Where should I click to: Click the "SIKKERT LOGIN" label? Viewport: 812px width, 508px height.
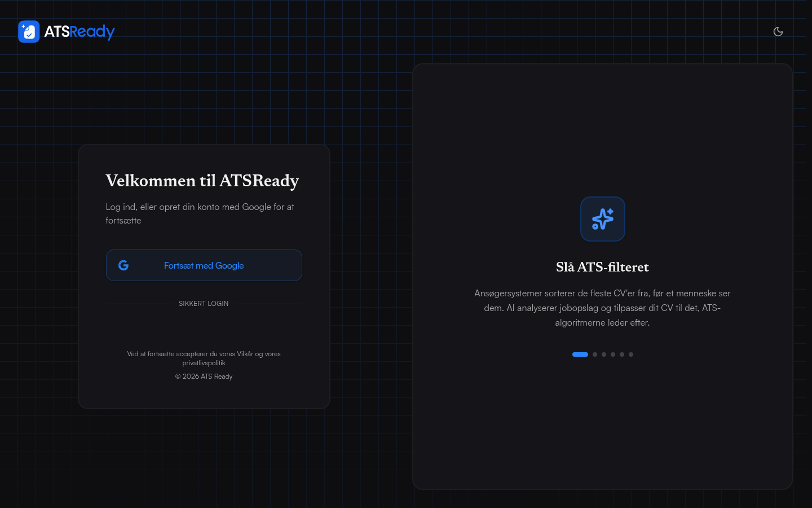click(x=204, y=304)
